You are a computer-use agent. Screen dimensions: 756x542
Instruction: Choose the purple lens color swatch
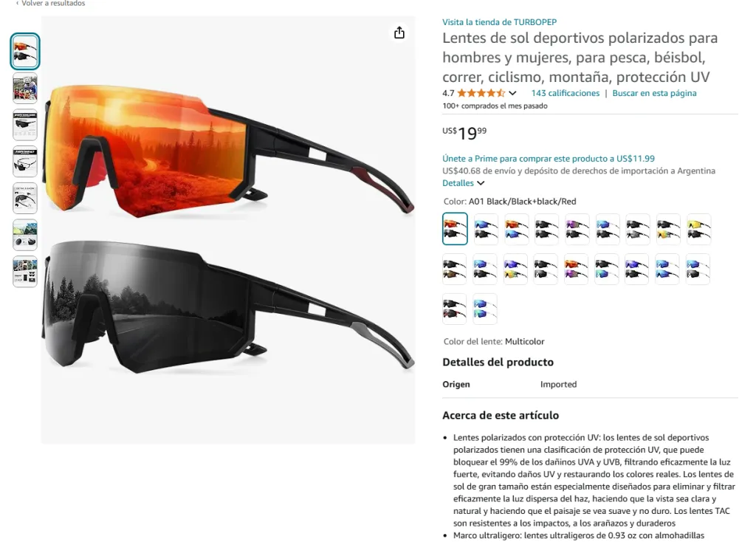coord(577,229)
